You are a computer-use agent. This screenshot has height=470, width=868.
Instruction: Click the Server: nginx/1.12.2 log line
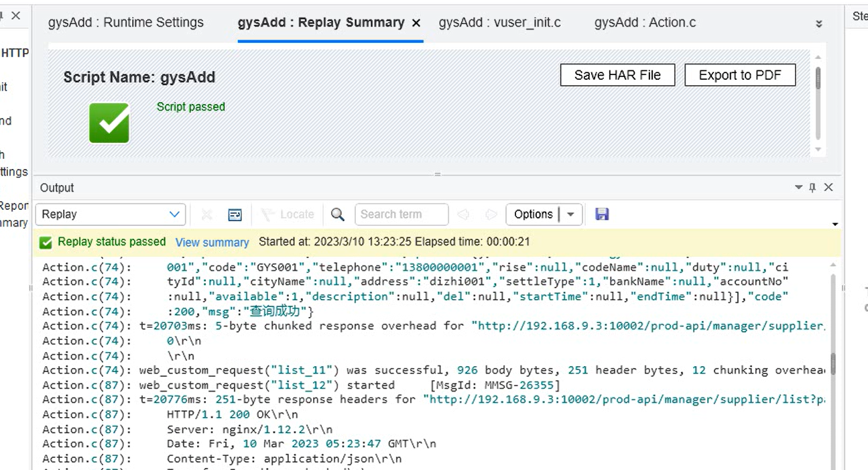pyautogui.click(x=249, y=429)
